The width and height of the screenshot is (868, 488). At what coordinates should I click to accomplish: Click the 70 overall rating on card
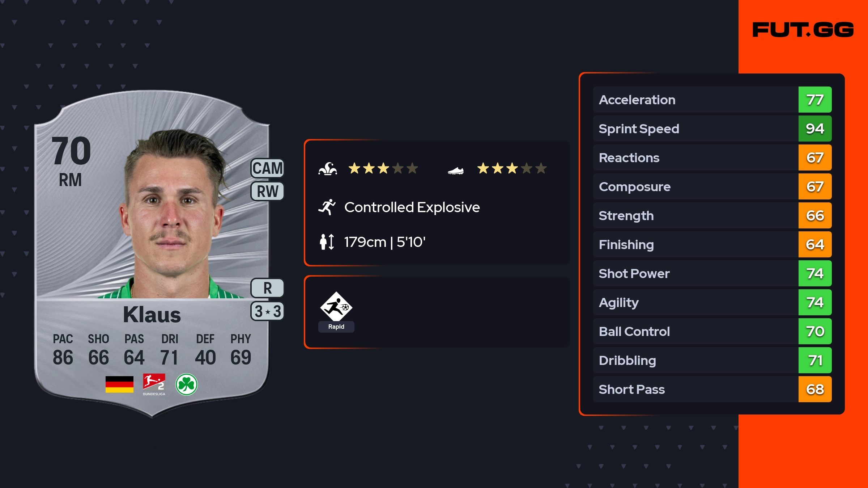click(71, 151)
